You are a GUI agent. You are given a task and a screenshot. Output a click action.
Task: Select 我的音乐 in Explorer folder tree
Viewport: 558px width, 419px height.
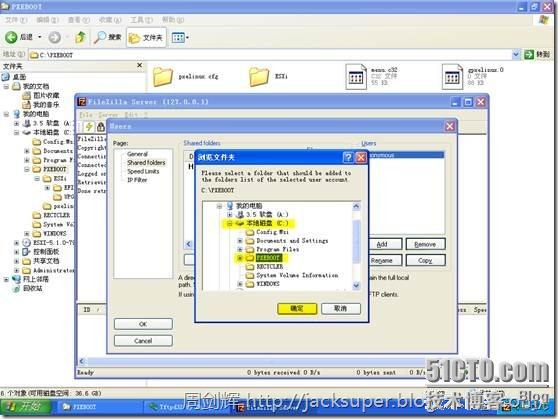tap(46, 105)
